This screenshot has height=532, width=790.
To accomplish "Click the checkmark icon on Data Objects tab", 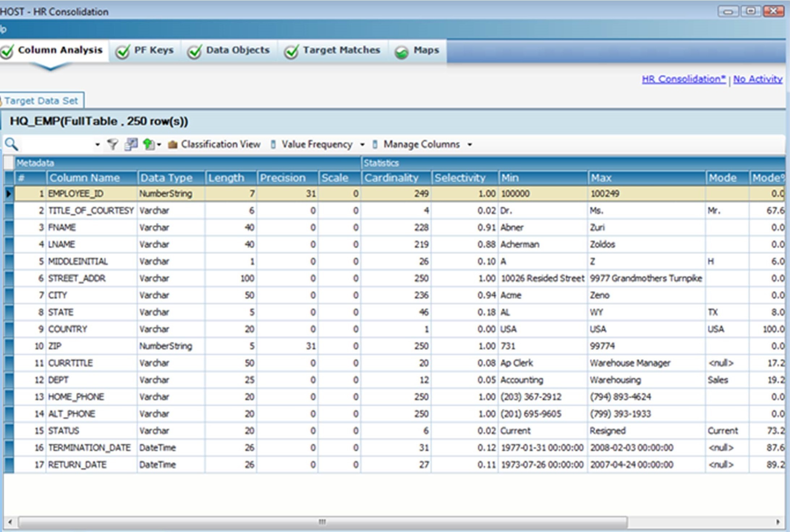I will tap(195, 52).
